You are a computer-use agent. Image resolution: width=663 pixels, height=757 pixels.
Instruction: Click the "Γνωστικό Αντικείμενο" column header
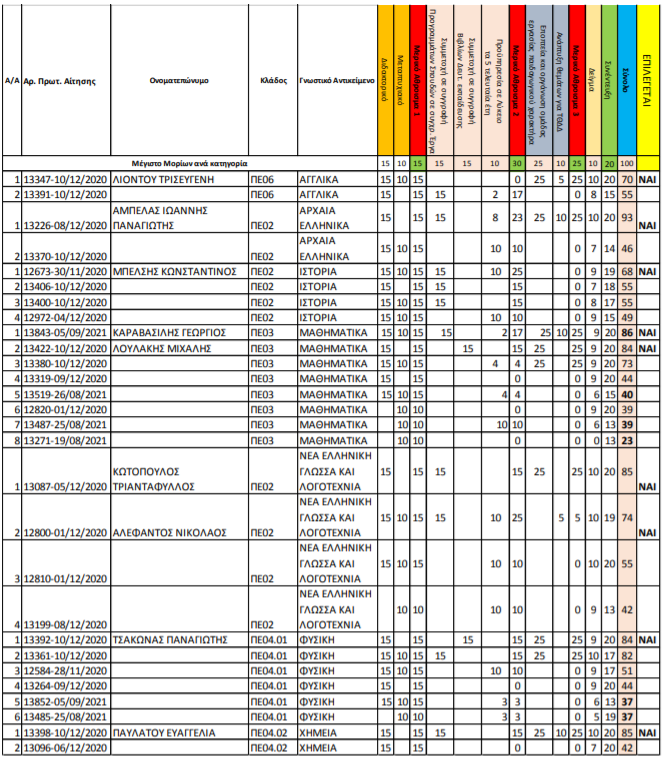click(x=337, y=81)
